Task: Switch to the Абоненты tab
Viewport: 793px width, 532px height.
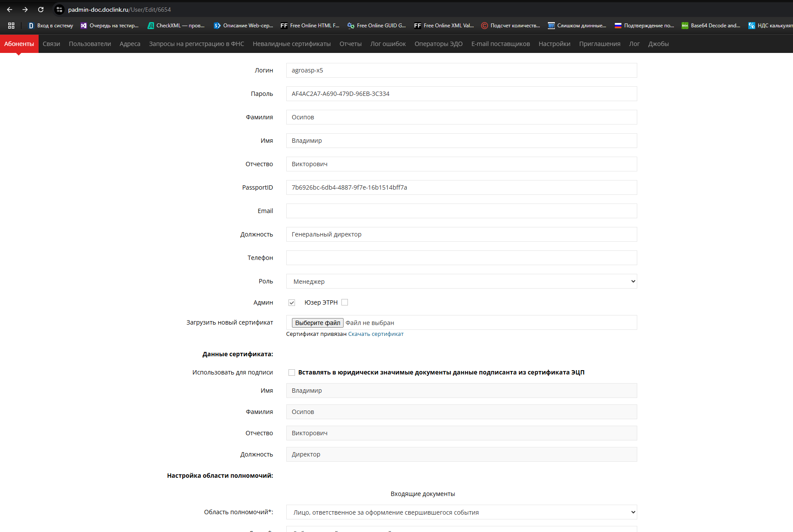Action: [19, 44]
